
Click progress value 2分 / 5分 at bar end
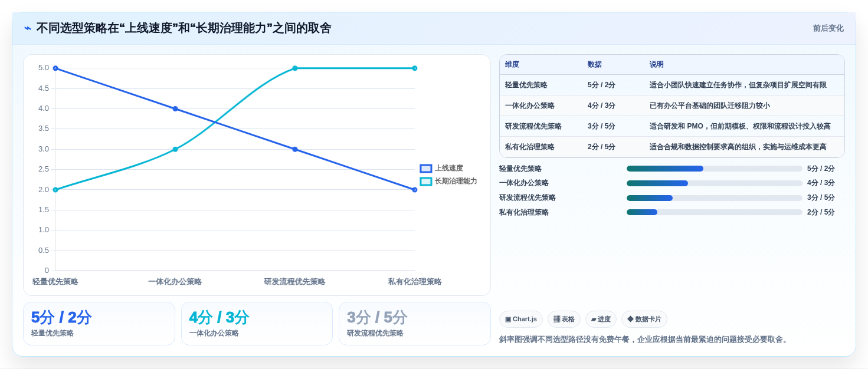pos(821,212)
